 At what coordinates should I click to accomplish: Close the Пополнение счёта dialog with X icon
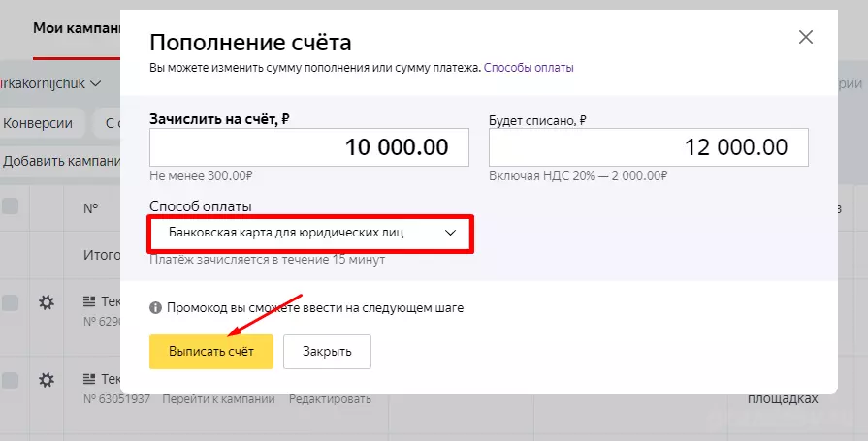[806, 37]
